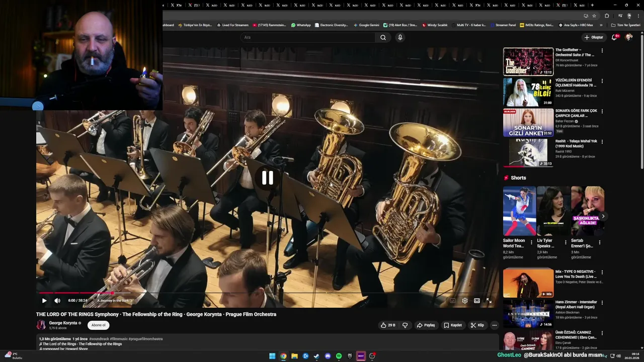Click the large pause overlay on the video

point(267,177)
